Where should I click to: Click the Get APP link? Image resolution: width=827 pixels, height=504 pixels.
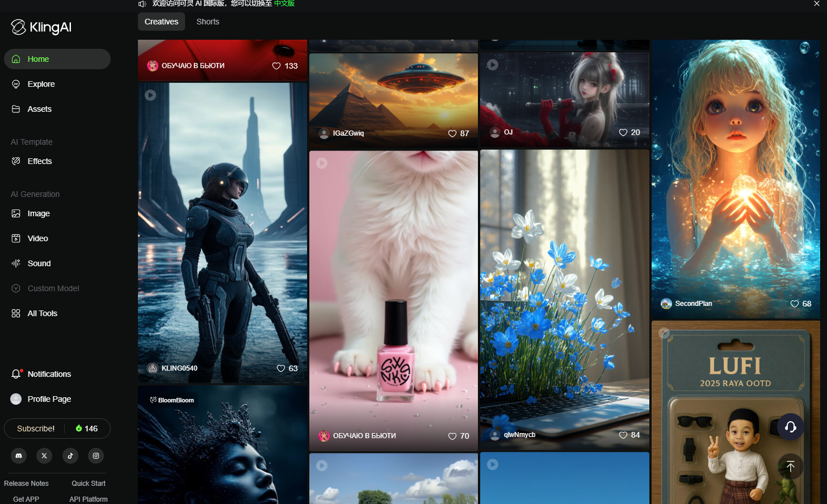[26, 499]
